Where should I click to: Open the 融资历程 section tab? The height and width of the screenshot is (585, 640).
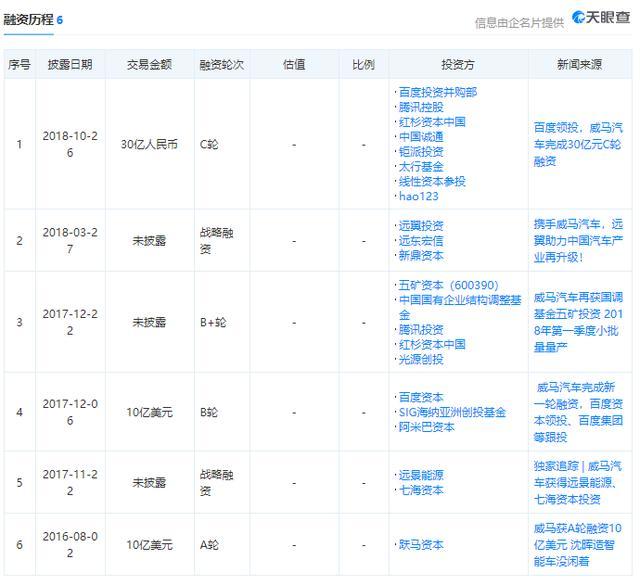[x=33, y=20]
